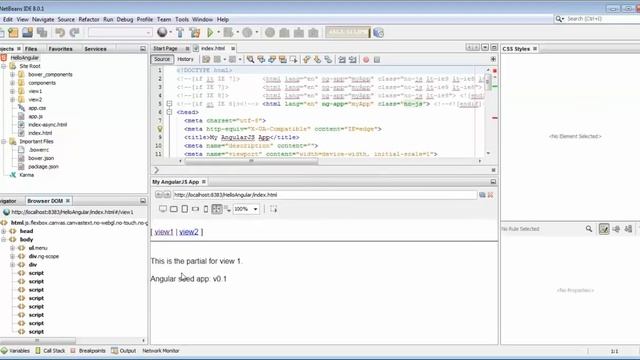The image size is (640, 360).
Task: Open the Breakpoints window button
Action: (x=88, y=351)
